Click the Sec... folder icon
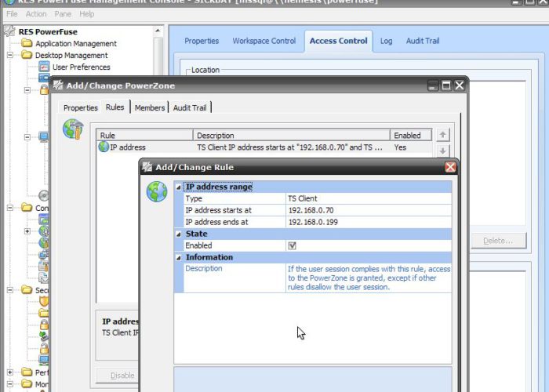The height and width of the screenshot is (392, 549). pos(27,290)
